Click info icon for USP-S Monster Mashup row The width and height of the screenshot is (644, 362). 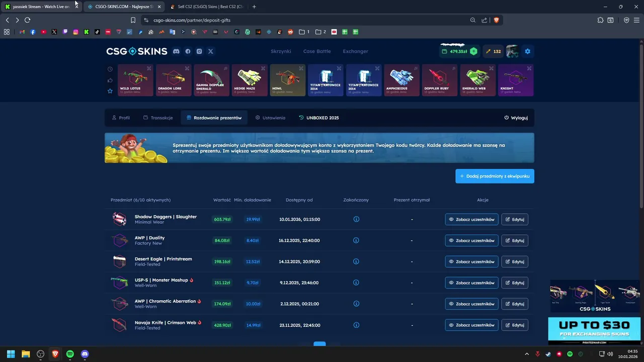[356, 283]
